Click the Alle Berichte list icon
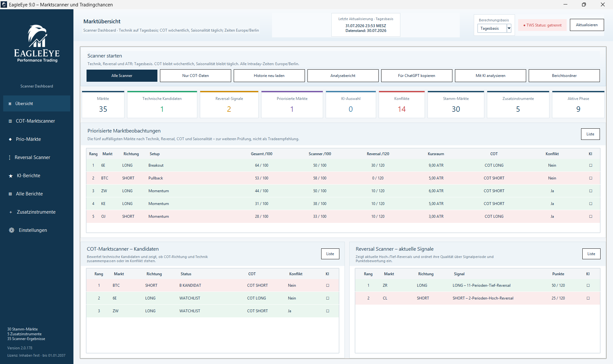This screenshot has height=364, width=613. (x=10, y=194)
